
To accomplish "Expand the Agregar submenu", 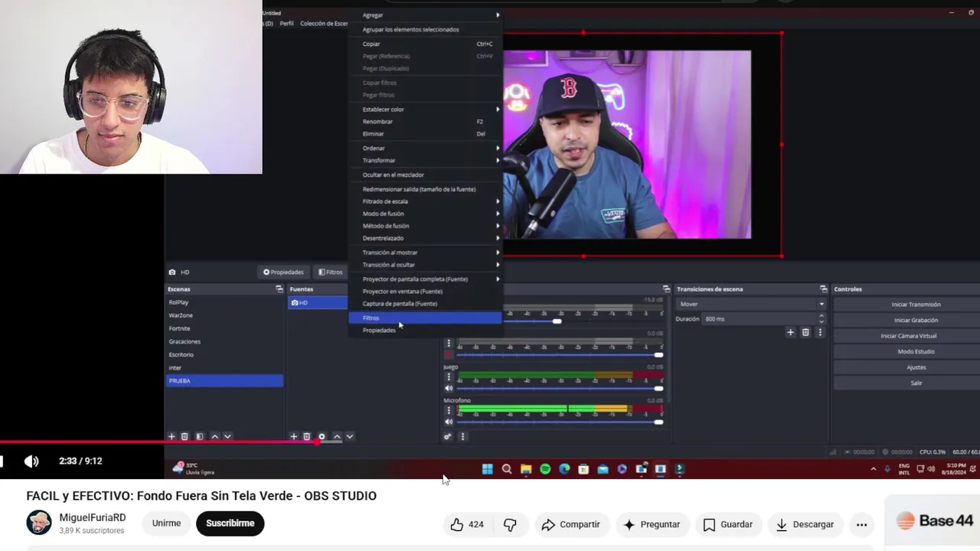I will pos(425,15).
